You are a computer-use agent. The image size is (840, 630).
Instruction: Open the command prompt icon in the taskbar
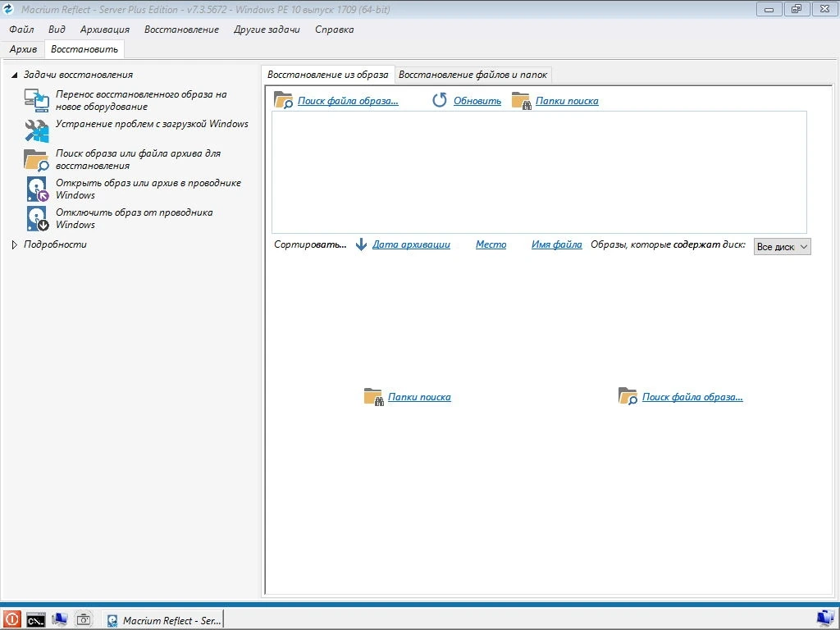36,620
